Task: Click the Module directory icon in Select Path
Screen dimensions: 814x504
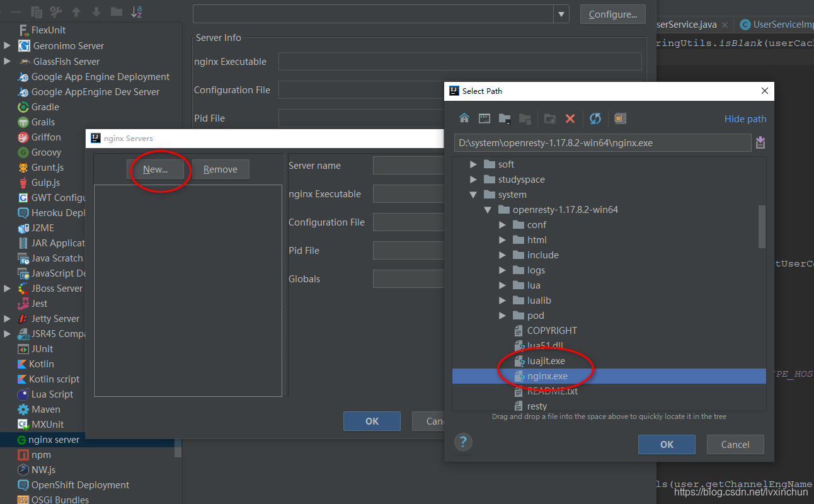Action: pos(524,118)
